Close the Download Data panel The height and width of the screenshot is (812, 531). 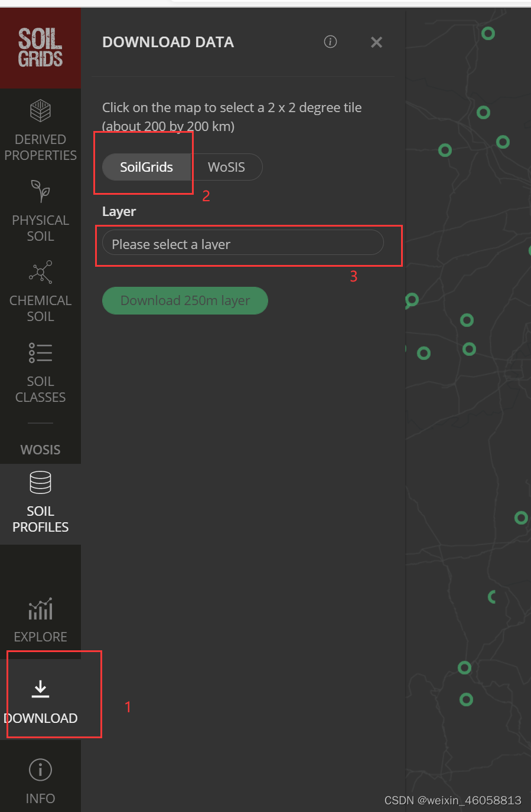tap(376, 42)
